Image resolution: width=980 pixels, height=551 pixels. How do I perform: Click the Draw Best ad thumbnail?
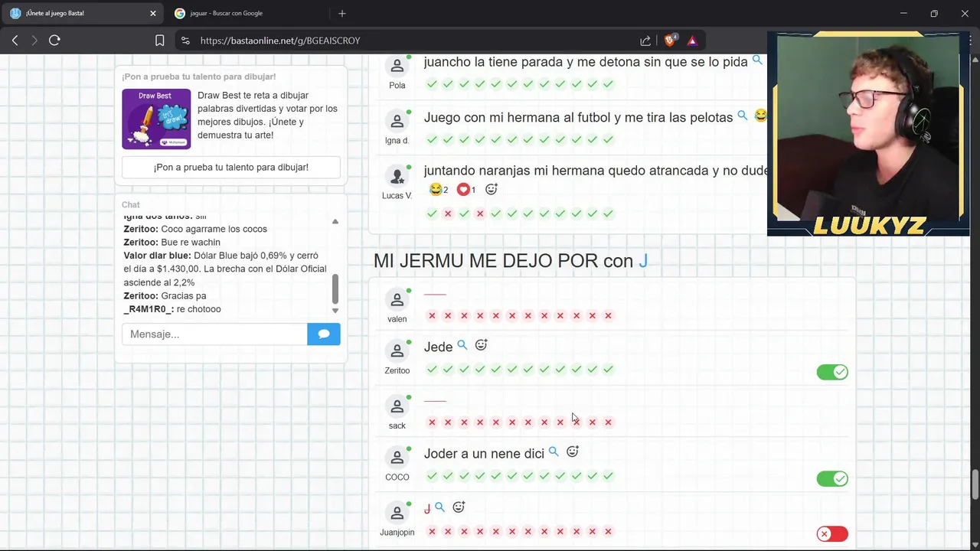[156, 119]
